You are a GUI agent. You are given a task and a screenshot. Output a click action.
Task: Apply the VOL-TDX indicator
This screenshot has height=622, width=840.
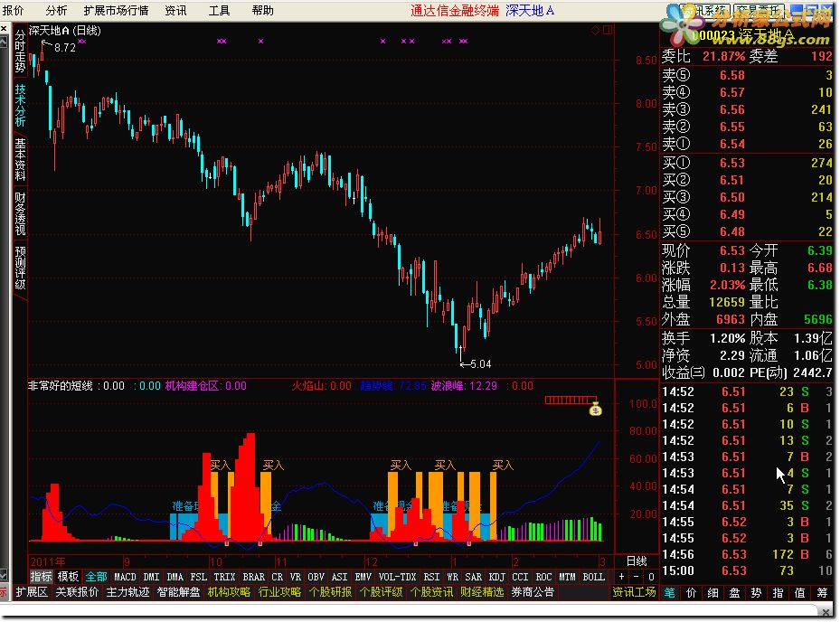(398, 577)
